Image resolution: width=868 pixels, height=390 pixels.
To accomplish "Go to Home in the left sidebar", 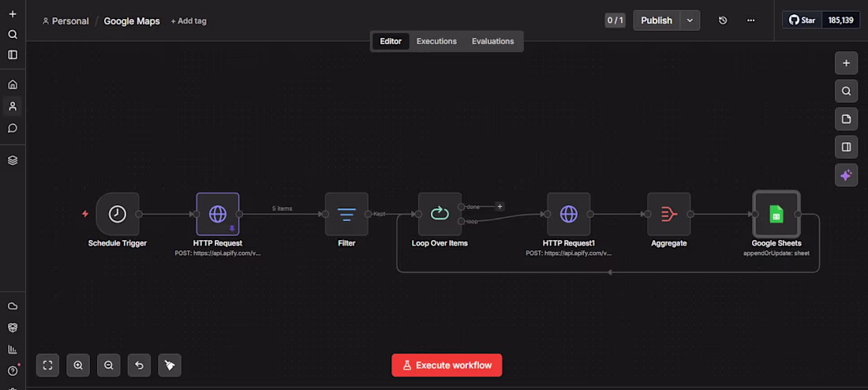I will 13,84.
